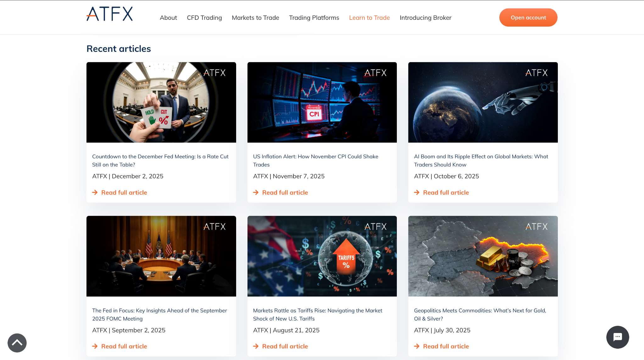The width and height of the screenshot is (644, 360).
Task: Click title 'US Inflation Alert: How November CPI'
Action: click(316, 161)
